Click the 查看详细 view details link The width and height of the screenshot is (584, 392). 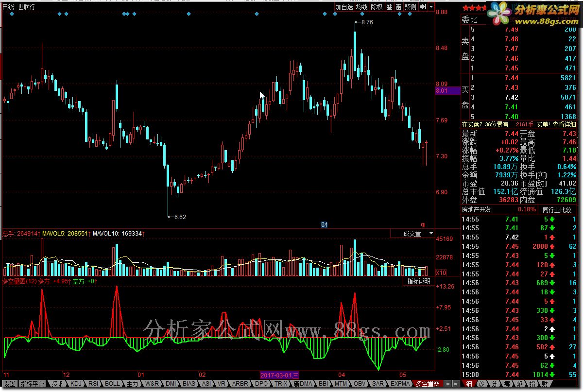pos(564,124)
